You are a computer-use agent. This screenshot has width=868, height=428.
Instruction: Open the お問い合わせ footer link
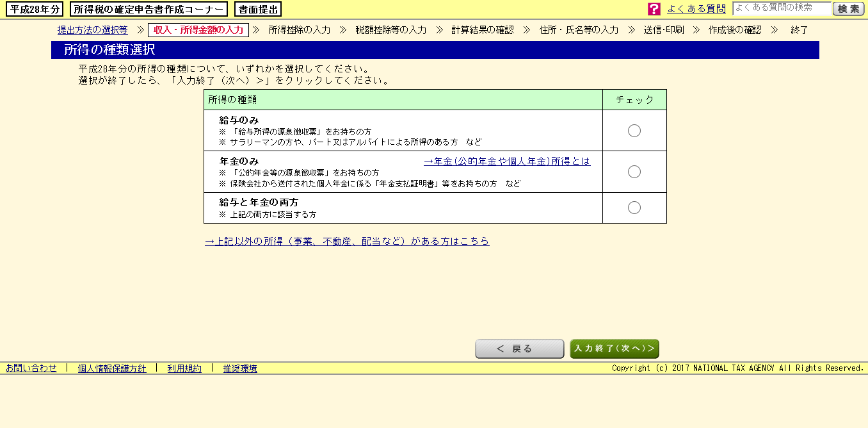pyautogui.click(x=31, y=368)
